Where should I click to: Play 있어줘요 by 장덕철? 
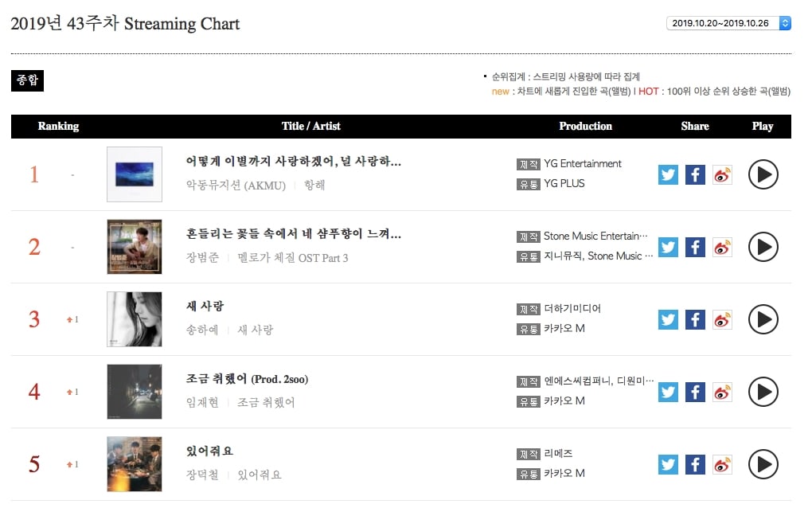(763, 464)
